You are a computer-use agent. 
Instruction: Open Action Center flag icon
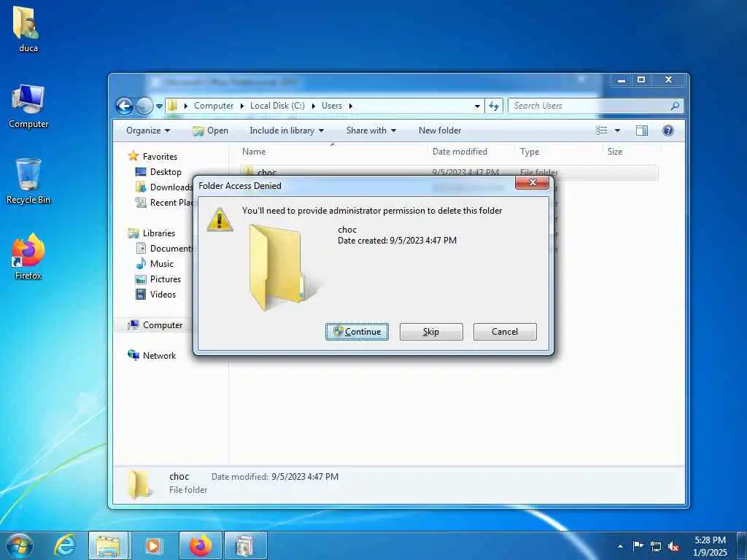[x=638, y=545]
